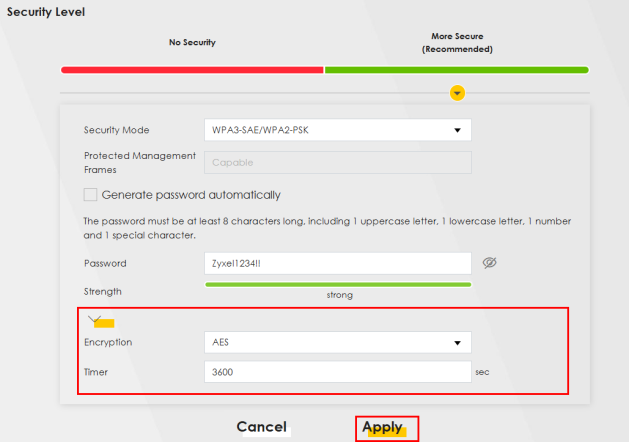Image resolution: width=629 pixels, height=442 pixels.
Task: Open the Encryption AES dropdown
Action: pos(336,342)
